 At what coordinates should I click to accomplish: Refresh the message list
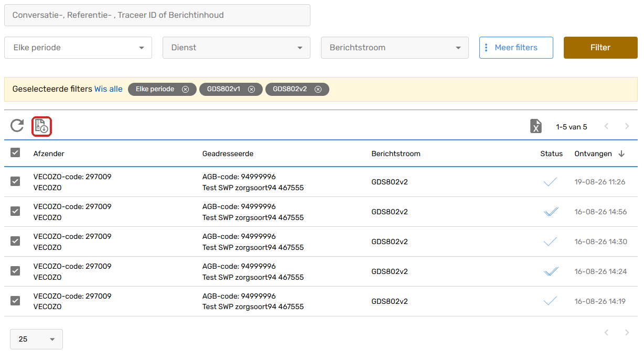coord(17,126)
